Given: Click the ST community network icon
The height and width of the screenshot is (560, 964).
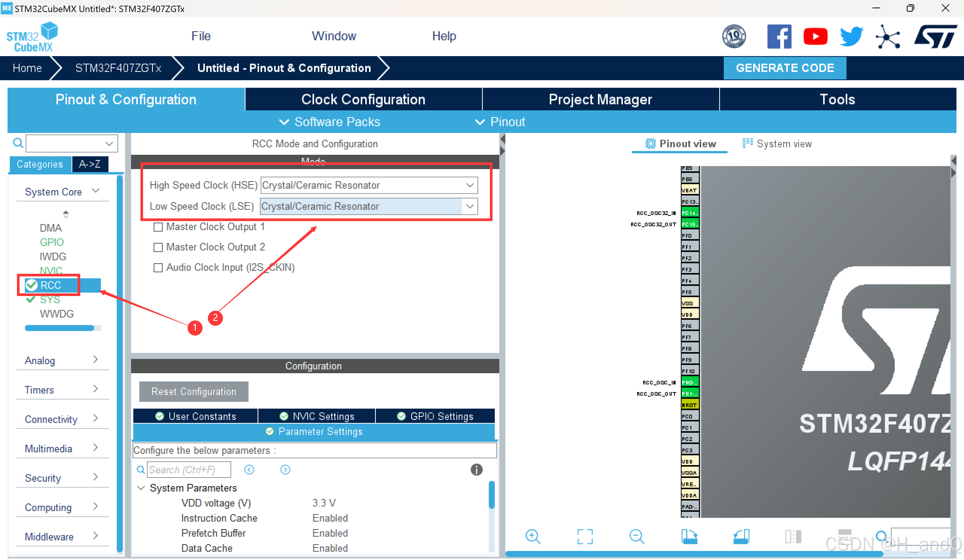Looking at the screenshot, I should pos(888,36).
